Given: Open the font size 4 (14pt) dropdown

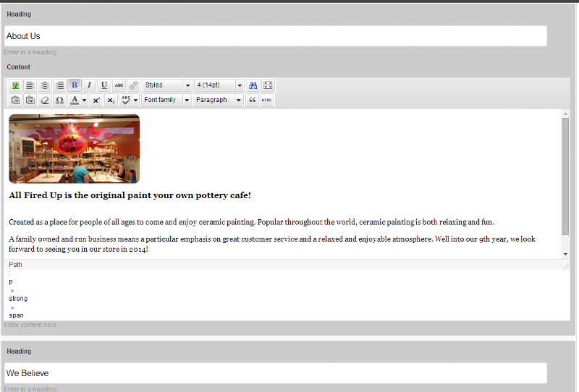Looking at the screenshot, I should click(219, 85).
